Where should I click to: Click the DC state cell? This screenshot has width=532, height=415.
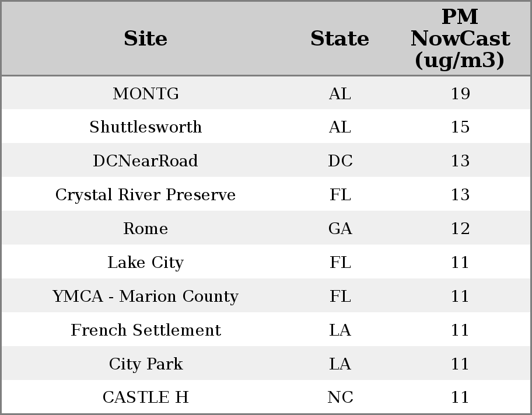[x=340, y=161]
